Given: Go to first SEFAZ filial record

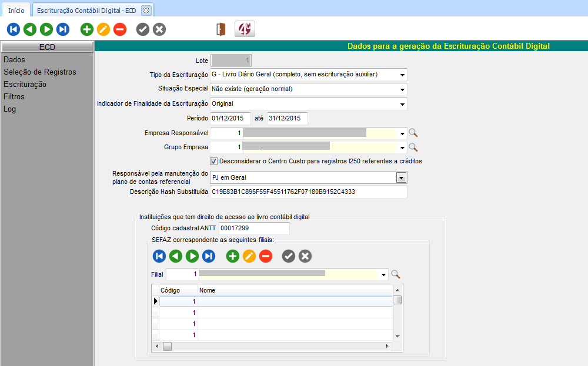Looking at the screenshot, I should click(x=159, y=256).
